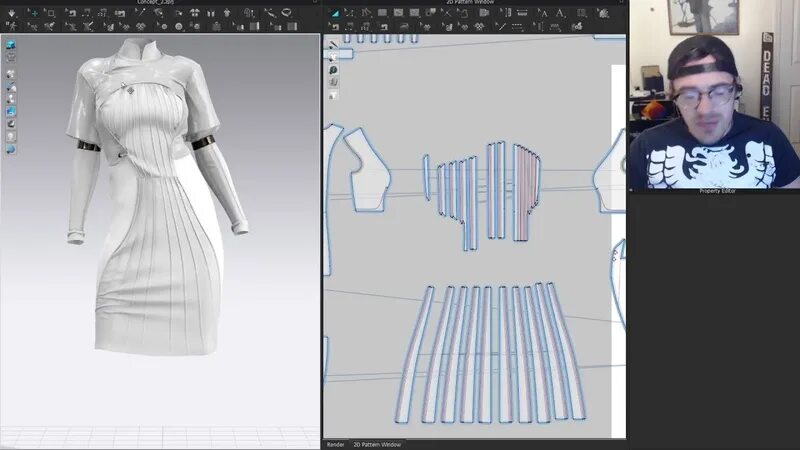Toggle Show Avatar shirt icon in 3D view sidebar
This screenshot has width=800, height=450.
click(11, 58)
